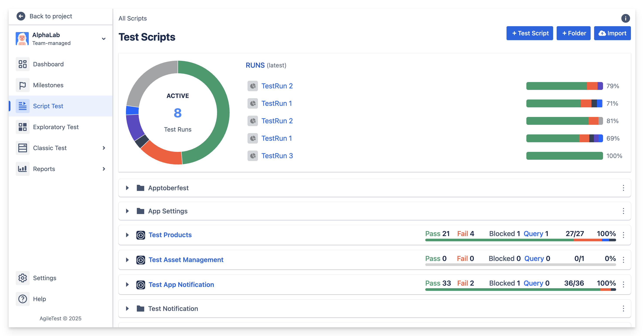Click the Milestones flag icon

tap(22, 85)
